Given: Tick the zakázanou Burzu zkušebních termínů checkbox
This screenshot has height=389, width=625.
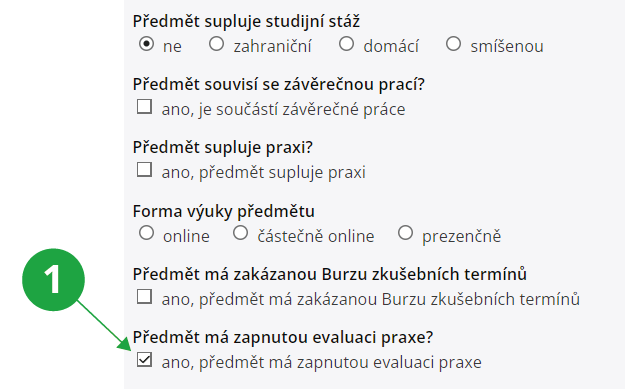Looking at the screenshot, I should [x=144, y=297].
